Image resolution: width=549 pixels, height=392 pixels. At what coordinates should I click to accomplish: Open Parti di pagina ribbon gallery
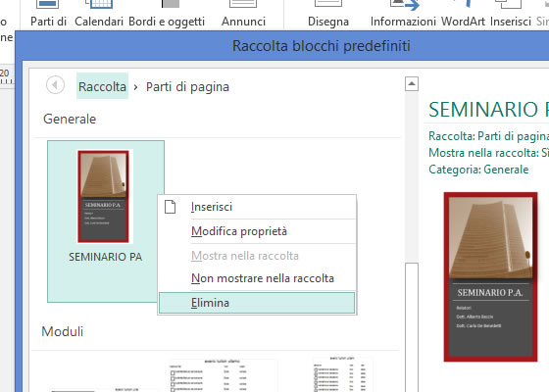click(48, 14)
